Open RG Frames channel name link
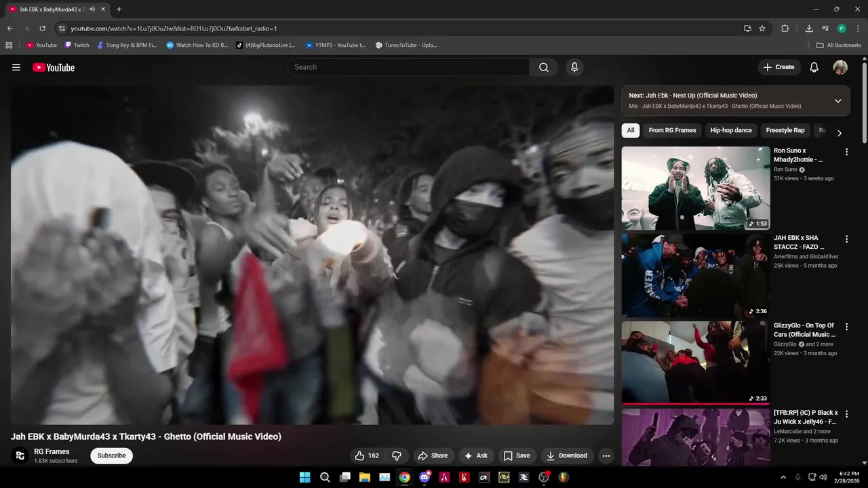The image size is (868, 488). pos(52,451)
